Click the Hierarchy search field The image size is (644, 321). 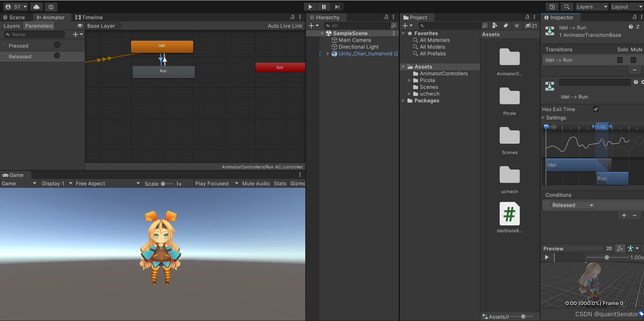tap(357, 26)
